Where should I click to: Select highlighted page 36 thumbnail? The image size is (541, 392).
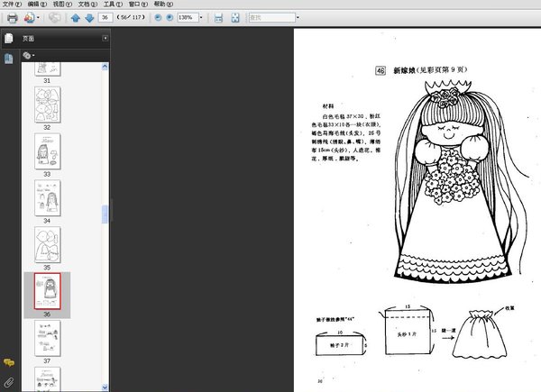tap(48, 291)
